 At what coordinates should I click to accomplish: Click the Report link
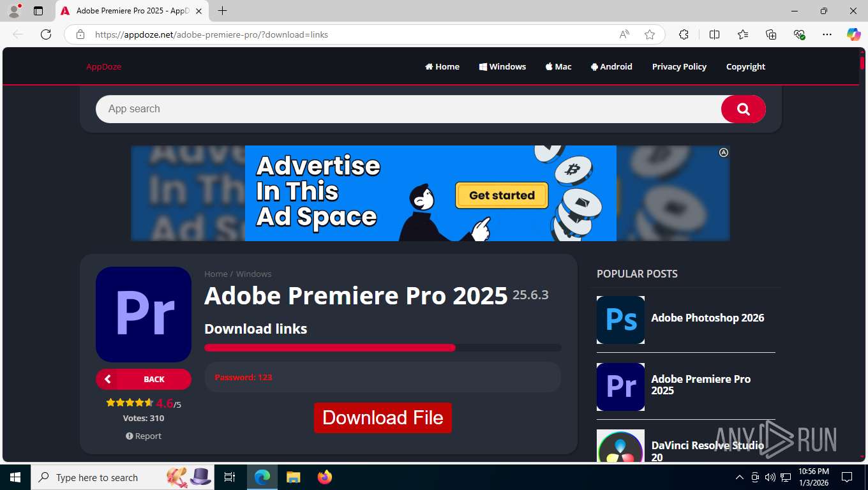(x=144, y=436)
